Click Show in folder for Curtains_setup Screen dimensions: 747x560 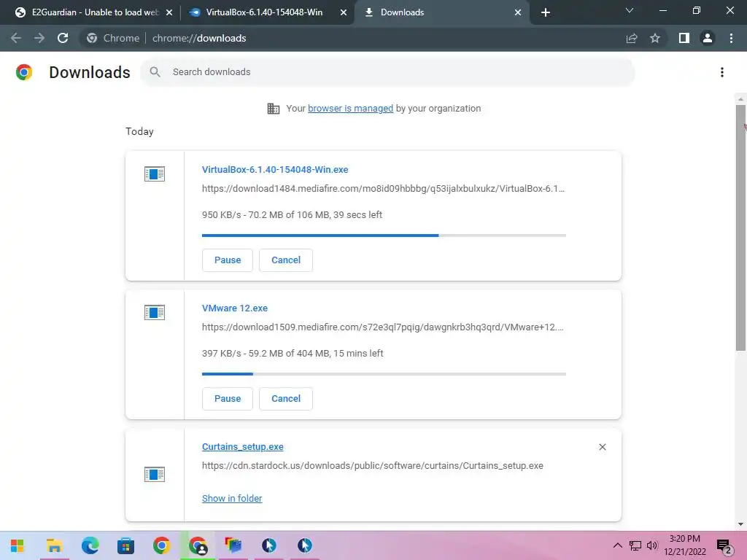coord(232,498)
